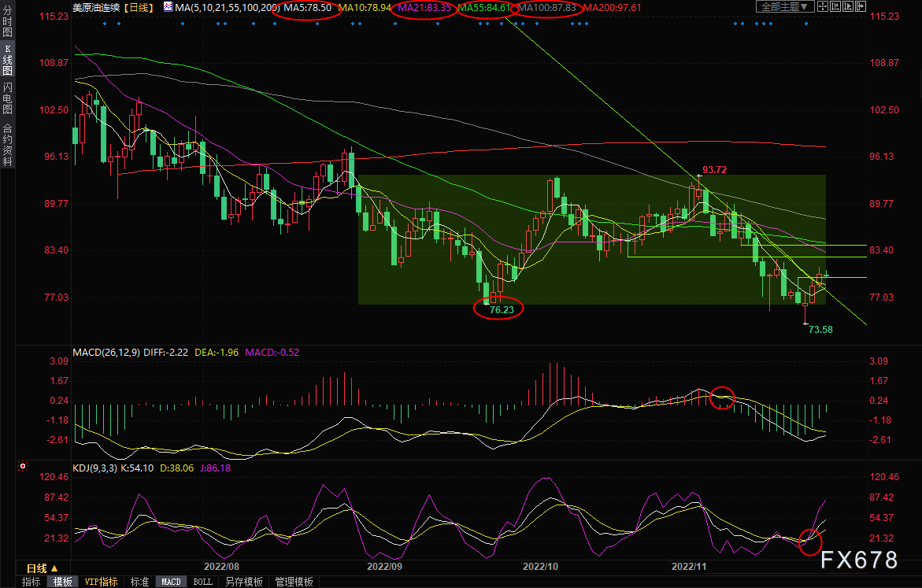This screenshot has height=588, width=922.
Task: Switch to 分时图 view
Action: (x=8, y=22)
